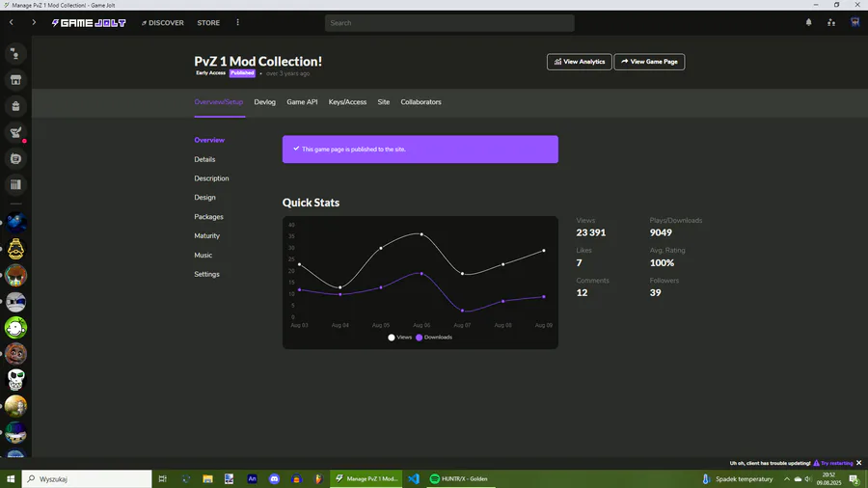The image size is (868, 488).
Task: Select Overview in the side menu
Action: click(209, 140)
